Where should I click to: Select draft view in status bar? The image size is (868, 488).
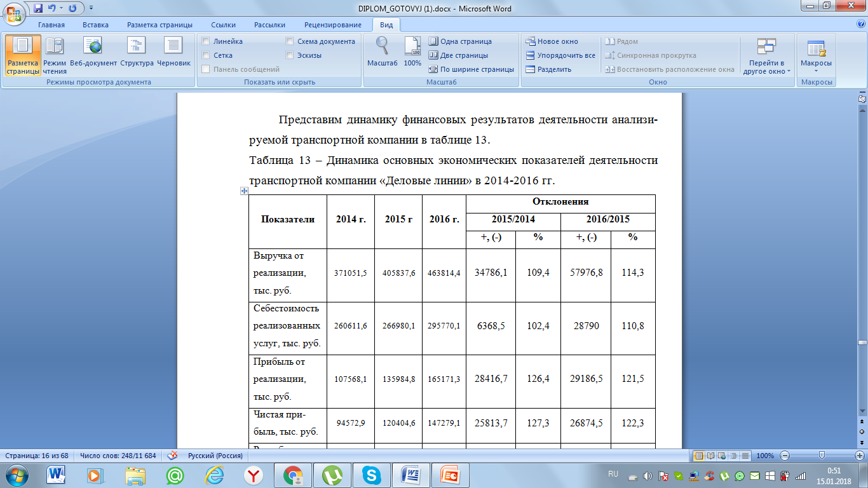(745, 456)
